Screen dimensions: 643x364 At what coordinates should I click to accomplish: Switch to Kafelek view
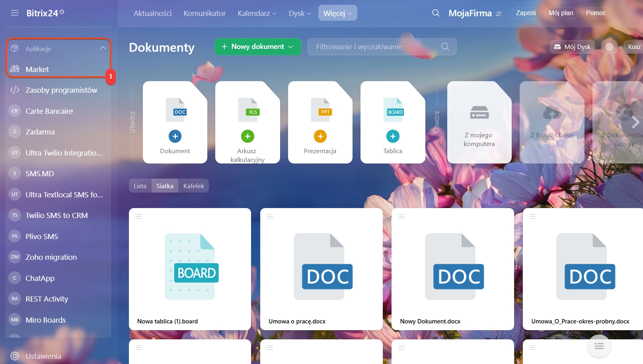point(194,186)
